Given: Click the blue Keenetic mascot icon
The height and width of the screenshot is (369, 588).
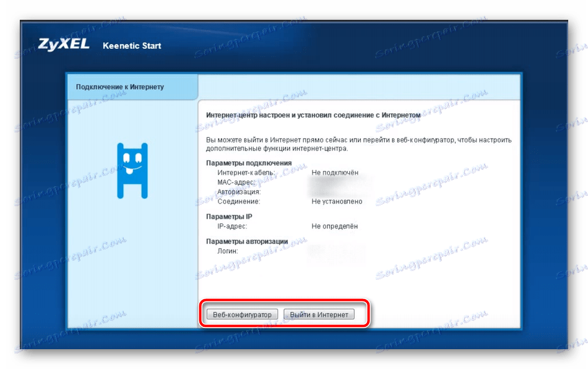Looking at the screenshot, I should [x=132, y=171].
